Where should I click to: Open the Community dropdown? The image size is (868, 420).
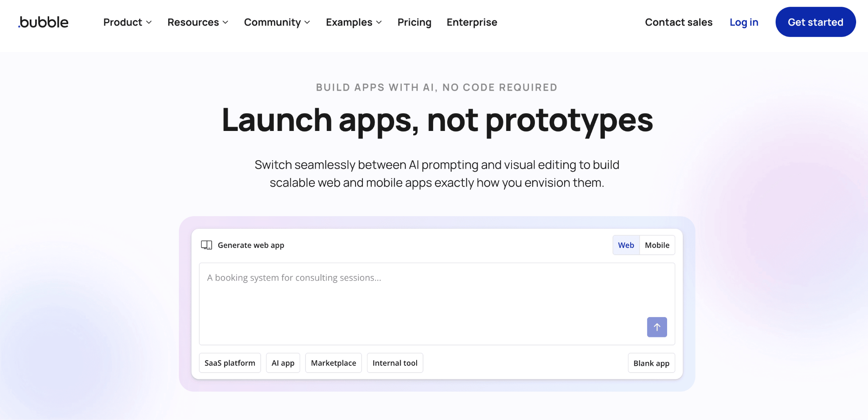click(276, 22)
